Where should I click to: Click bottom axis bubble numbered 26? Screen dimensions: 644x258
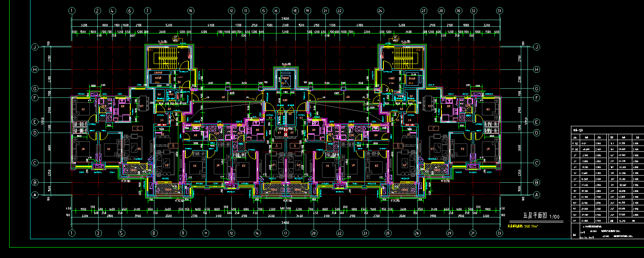417,232
